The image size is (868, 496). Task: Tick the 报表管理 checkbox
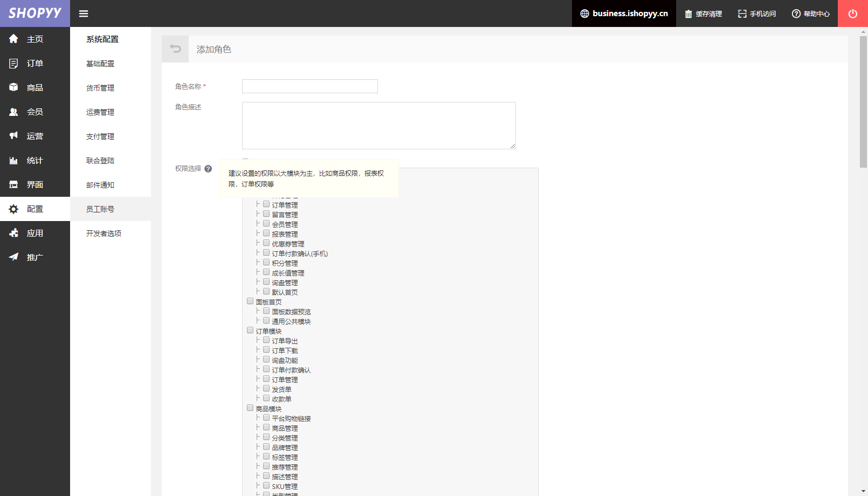pyautogui.click(x=266, y=233)
